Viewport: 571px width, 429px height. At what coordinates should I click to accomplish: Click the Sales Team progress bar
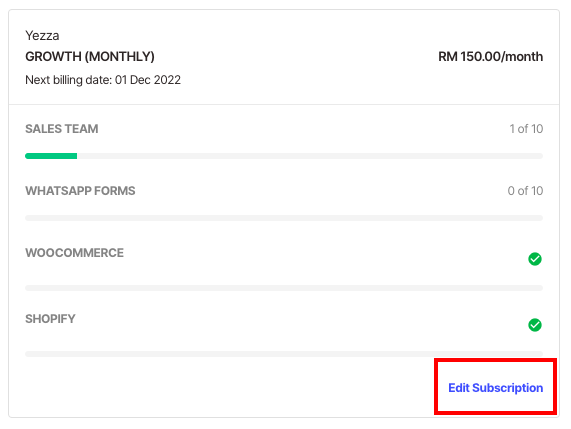coord(284,156)
